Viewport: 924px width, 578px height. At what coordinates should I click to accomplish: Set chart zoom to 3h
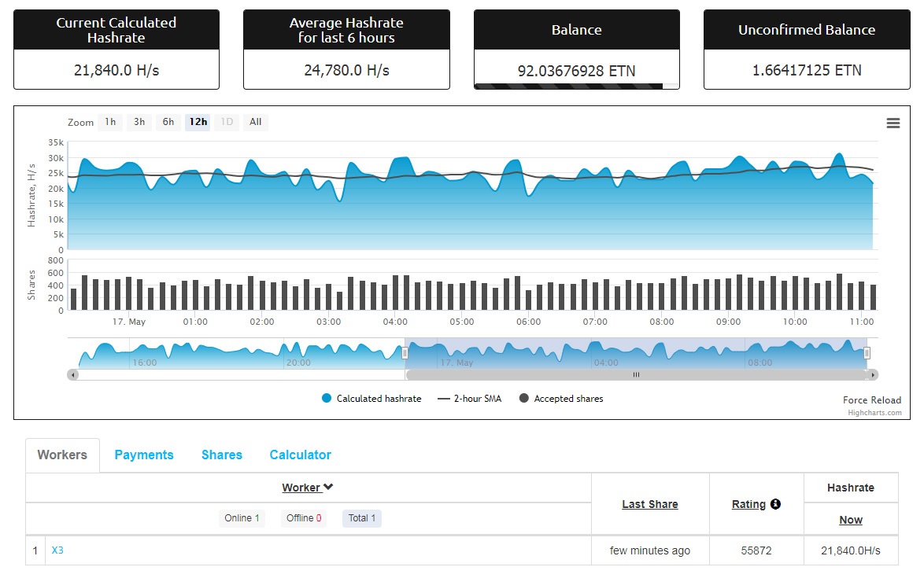[139, 122]
